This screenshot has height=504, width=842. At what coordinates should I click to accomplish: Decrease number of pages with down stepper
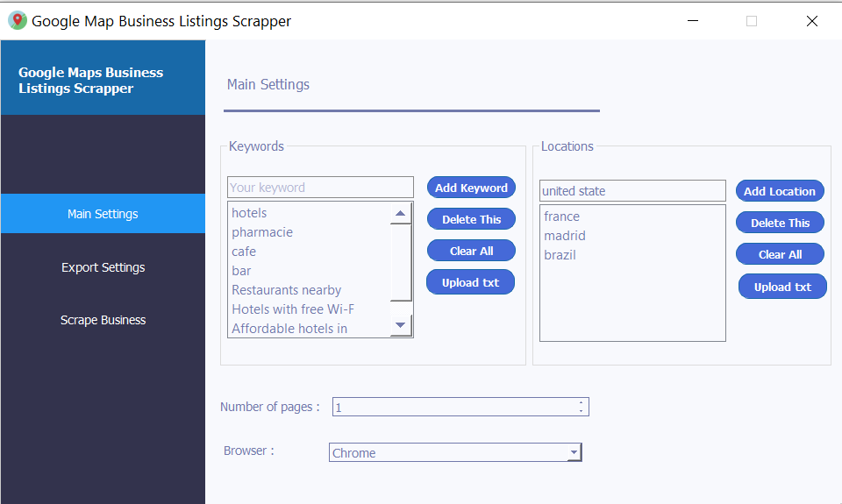pos(581,411)
